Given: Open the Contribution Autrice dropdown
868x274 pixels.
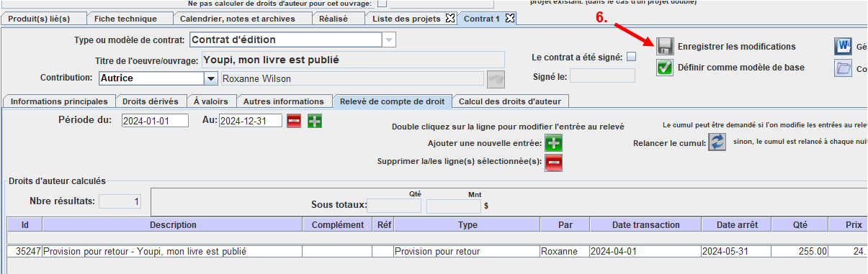Looking at the screenshot, I should (211, 78).
